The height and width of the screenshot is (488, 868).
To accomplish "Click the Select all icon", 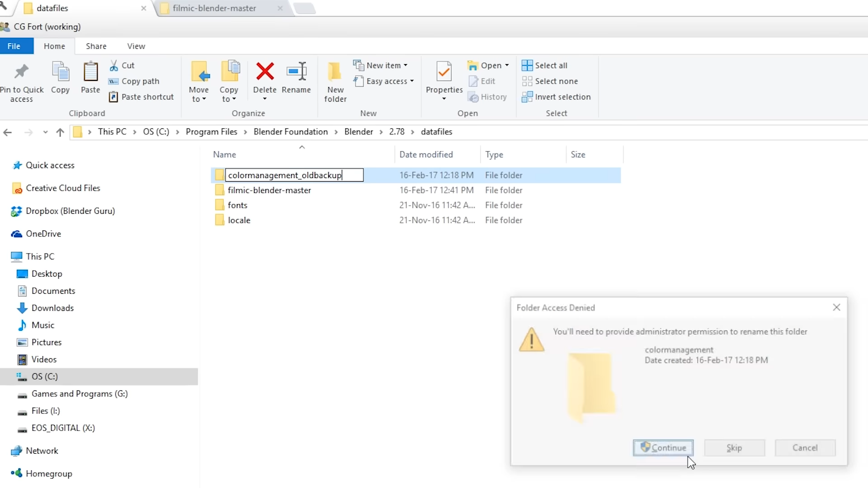I will (527, 66).
